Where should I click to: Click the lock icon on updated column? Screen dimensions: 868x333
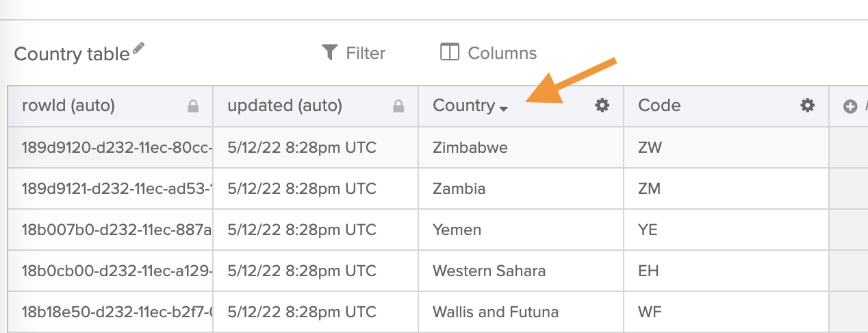coord(398,106)
